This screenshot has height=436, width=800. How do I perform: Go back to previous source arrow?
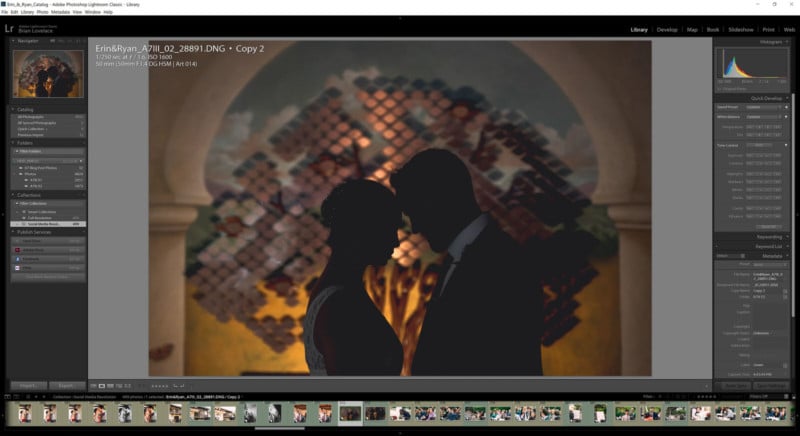pyautogui.click(x=36, y=396)
